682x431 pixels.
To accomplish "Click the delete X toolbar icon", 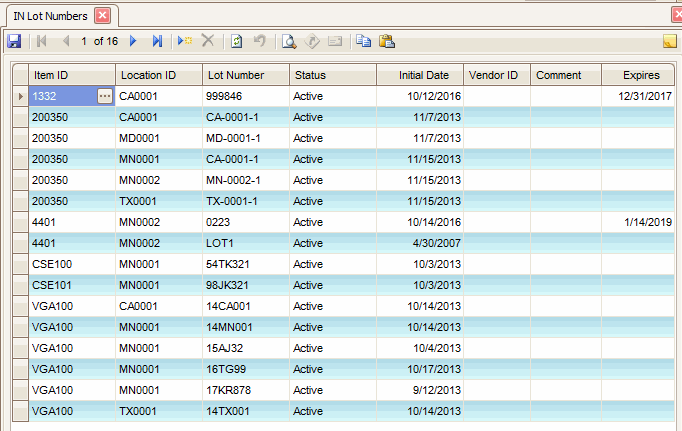I will (x=208, y=41).
